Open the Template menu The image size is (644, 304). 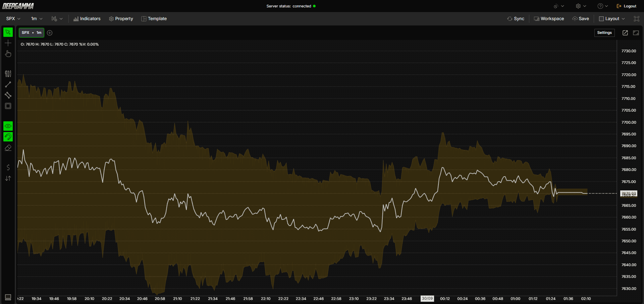(x=154, y=19)
